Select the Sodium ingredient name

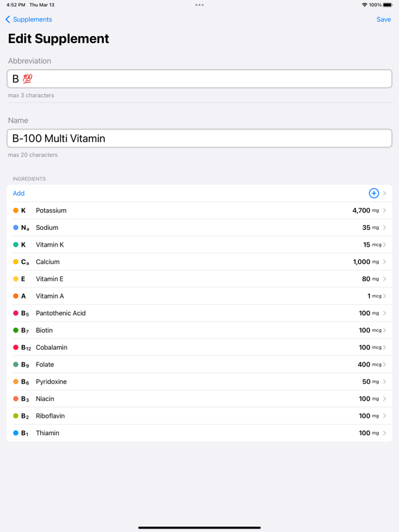tap(47, 227)
